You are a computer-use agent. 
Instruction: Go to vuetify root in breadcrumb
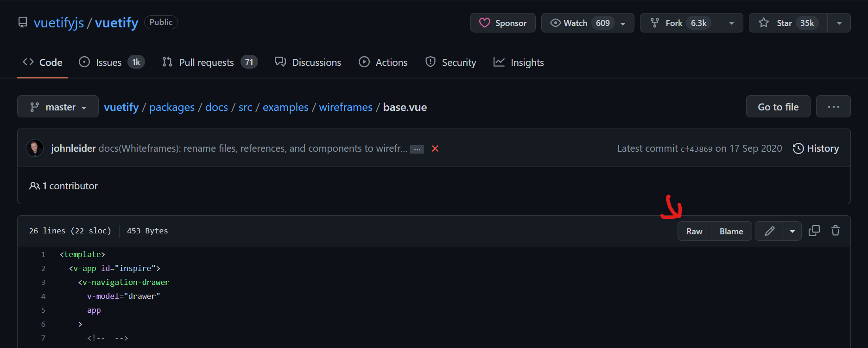pyautogui.click(x=121, y=107)
